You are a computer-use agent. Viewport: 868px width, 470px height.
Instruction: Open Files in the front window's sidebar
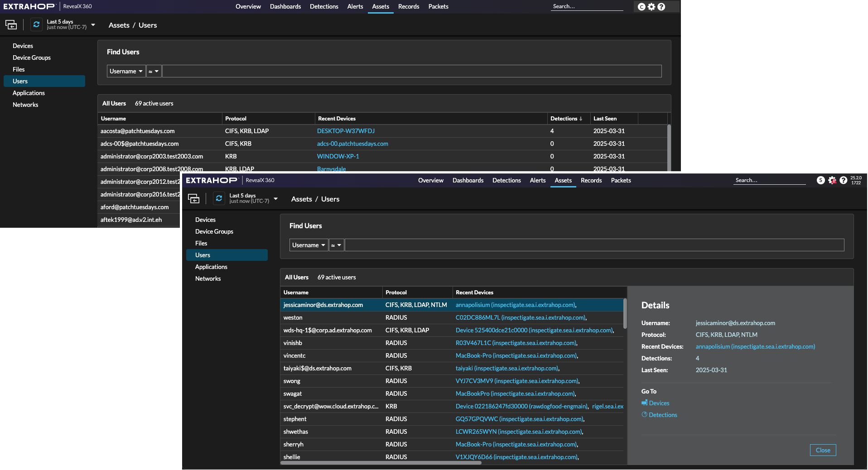click(x=227, y=243)
